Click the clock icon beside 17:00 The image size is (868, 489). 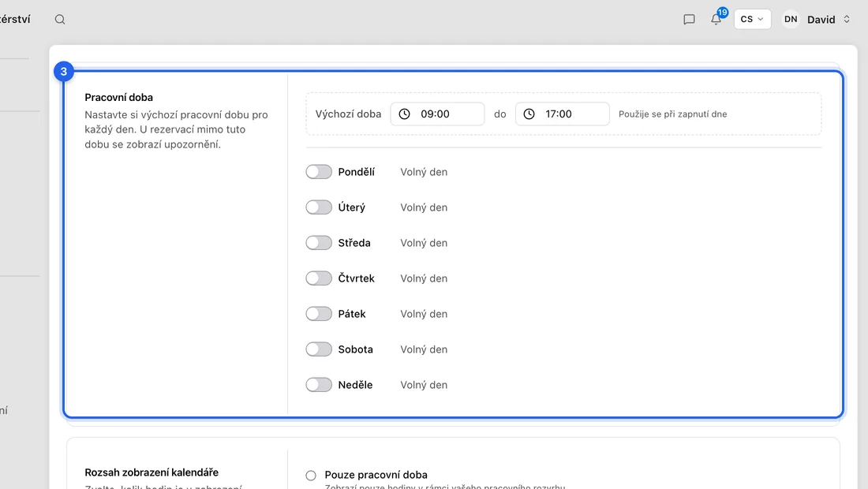tap(529, 114)
